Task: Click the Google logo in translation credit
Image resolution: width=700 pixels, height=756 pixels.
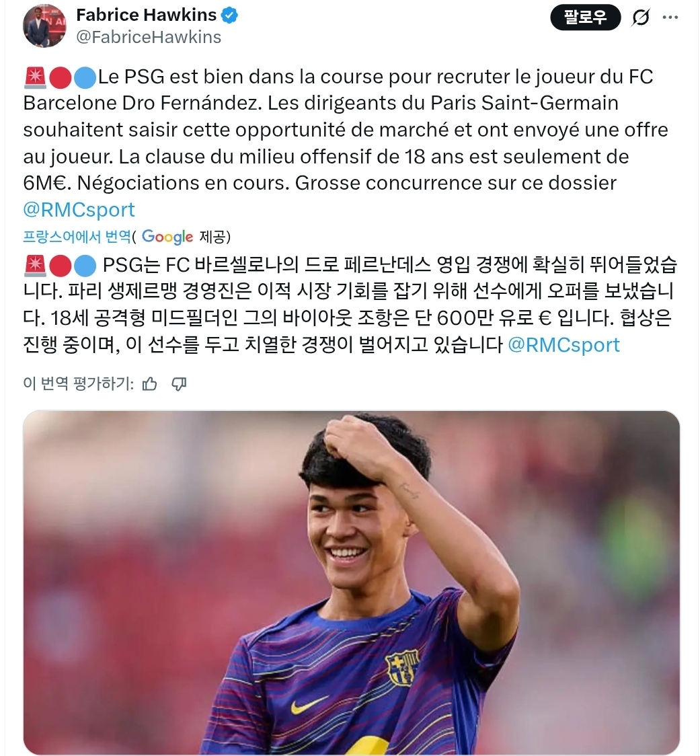Action: point(167,236)
